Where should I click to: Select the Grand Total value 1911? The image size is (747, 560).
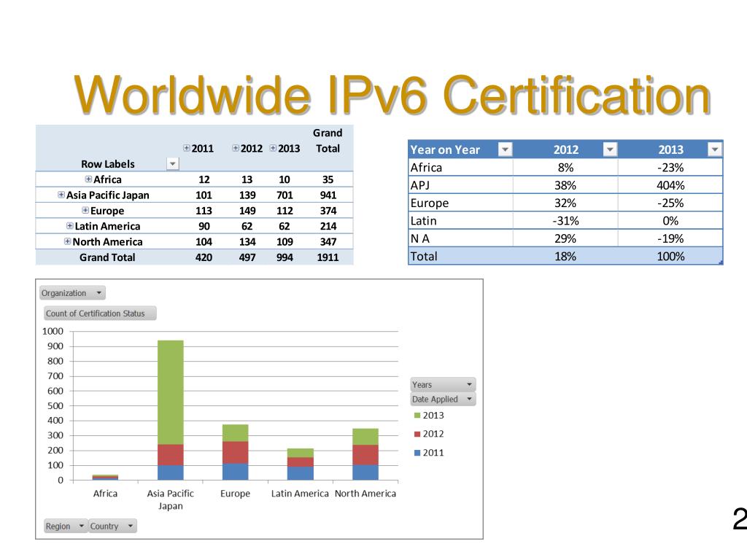pyautogui.click(x=328, y=257)
